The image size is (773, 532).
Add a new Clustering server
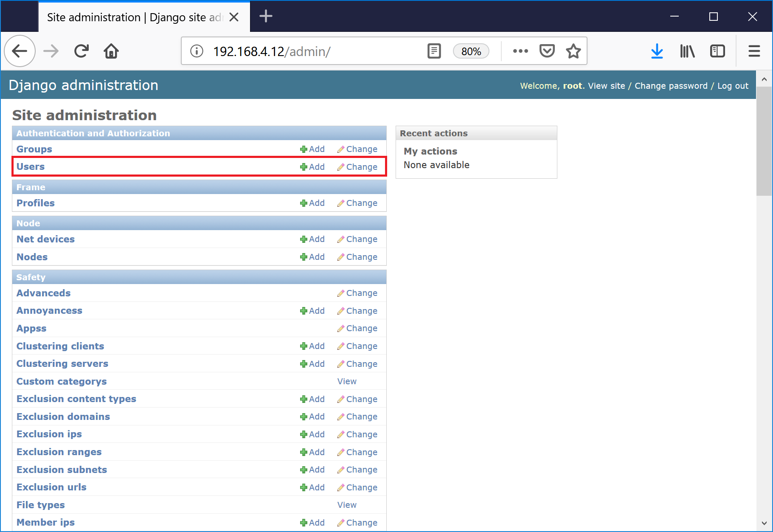pos(312,364)
